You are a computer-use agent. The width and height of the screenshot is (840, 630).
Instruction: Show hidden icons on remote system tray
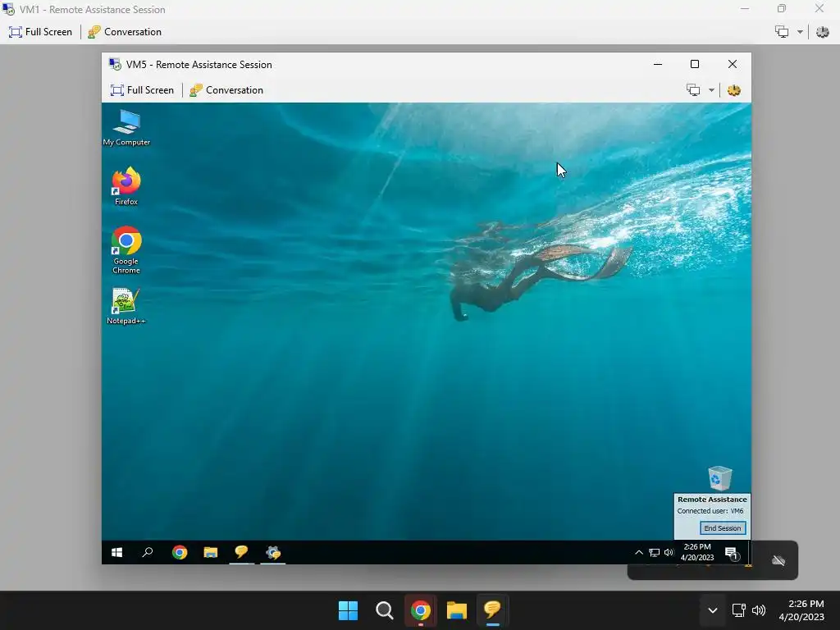(x=638, y=552)
